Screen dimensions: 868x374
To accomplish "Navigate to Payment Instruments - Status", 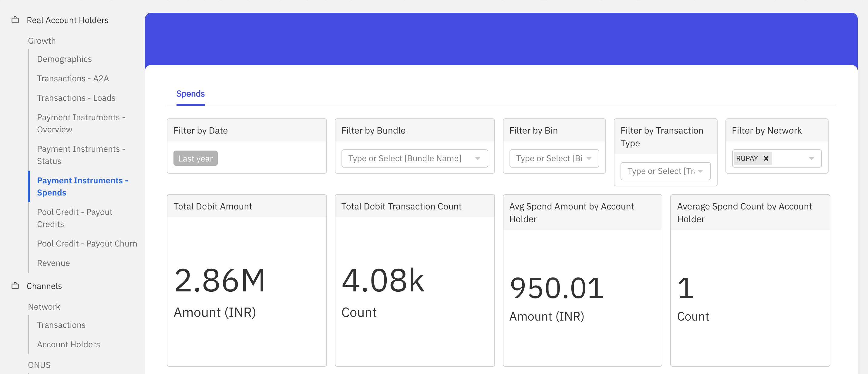I will [x=81, y=155].
